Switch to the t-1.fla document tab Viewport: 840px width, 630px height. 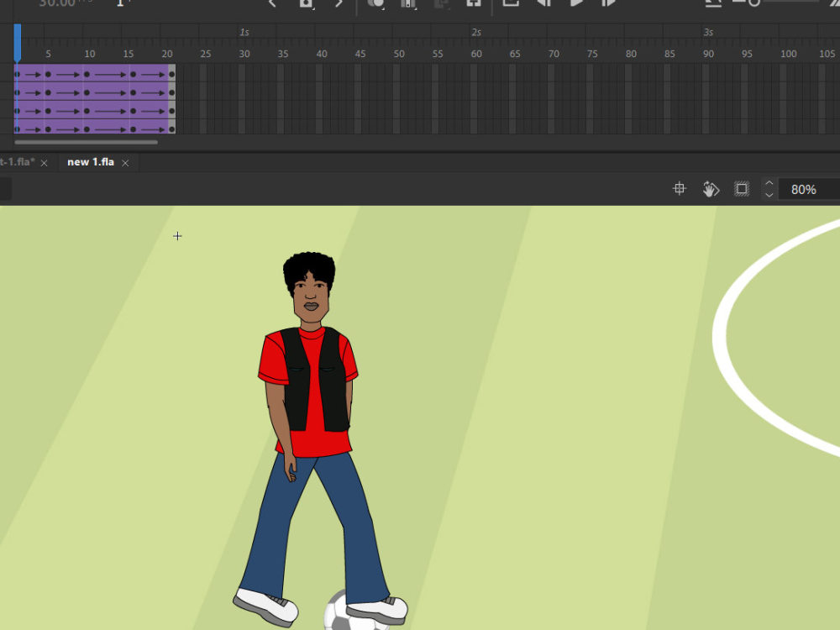tap(17, 162)
